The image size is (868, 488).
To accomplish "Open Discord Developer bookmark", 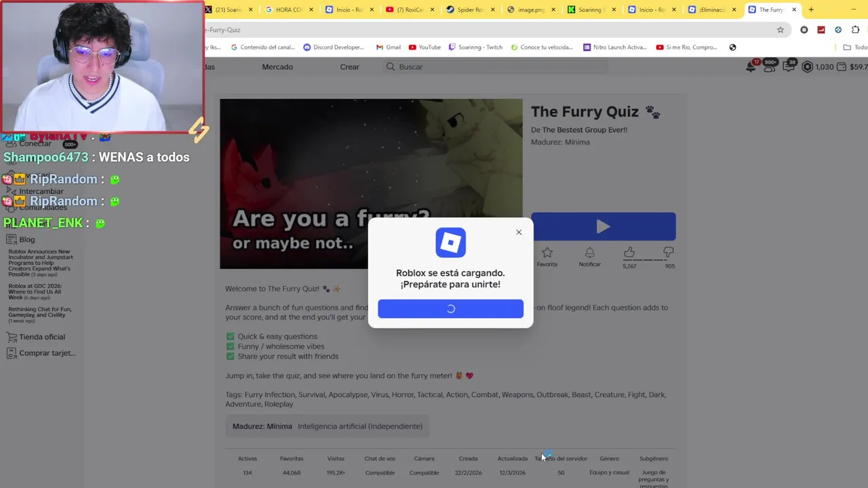I will 334,47.
